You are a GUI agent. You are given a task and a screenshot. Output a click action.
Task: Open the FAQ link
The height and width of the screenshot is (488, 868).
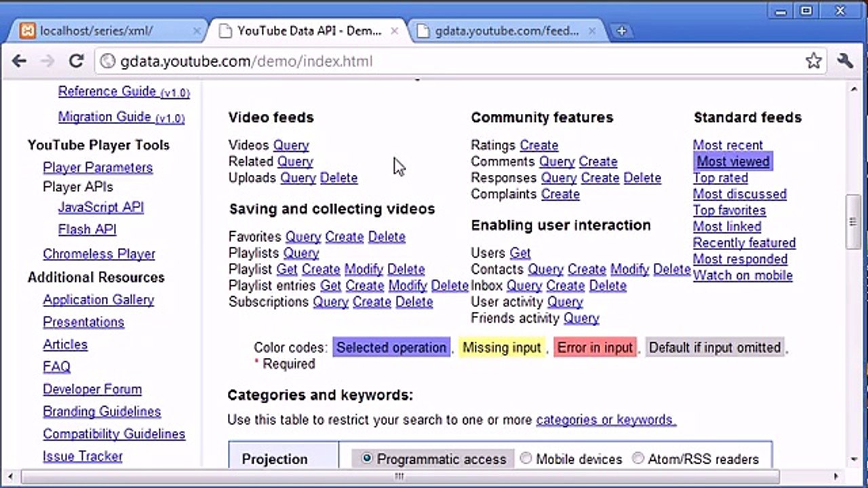pos(56,367)
